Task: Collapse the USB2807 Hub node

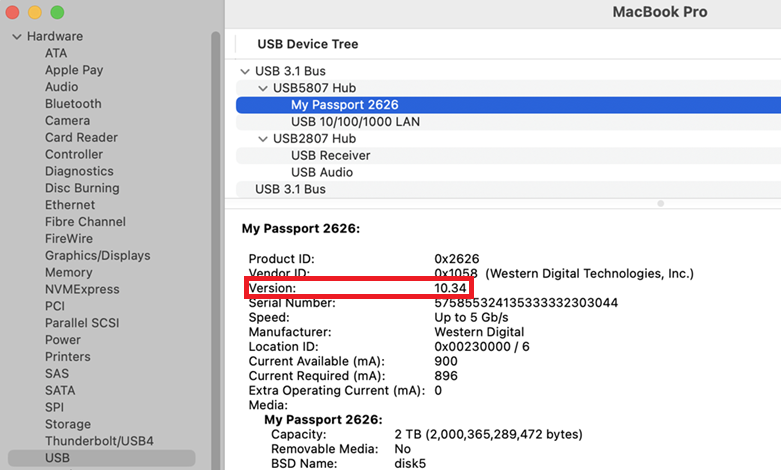Action: click(x=263, y=139)
